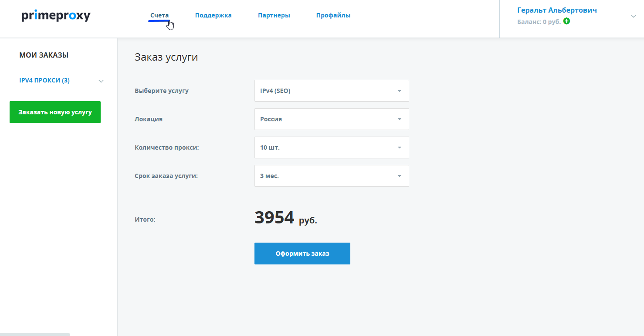This screenshot has width=644, height=336.
Task: Click the Выберите услугу label
Action: [162, 91]
